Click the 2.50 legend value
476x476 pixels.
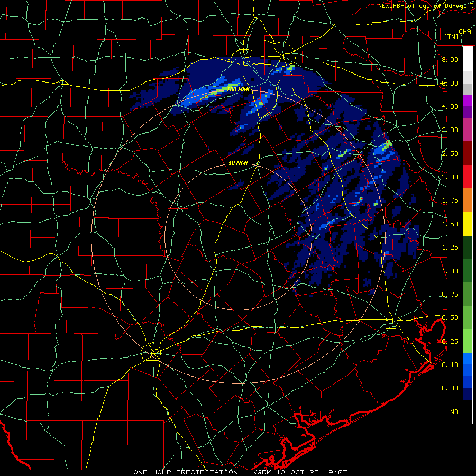[x=450, y=153]
